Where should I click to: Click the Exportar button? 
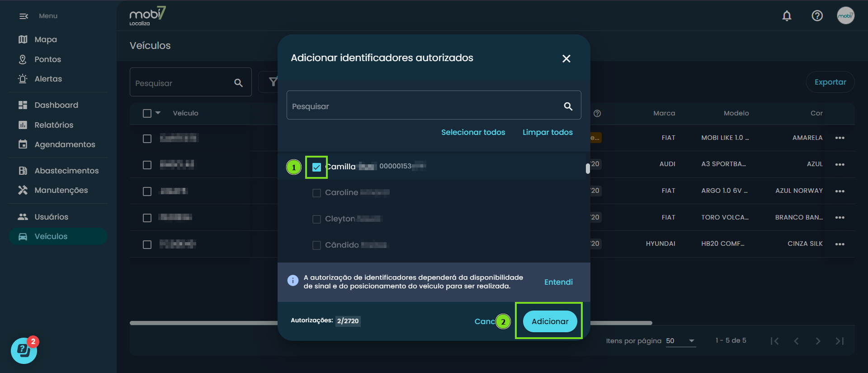click(x=830, y=82)
